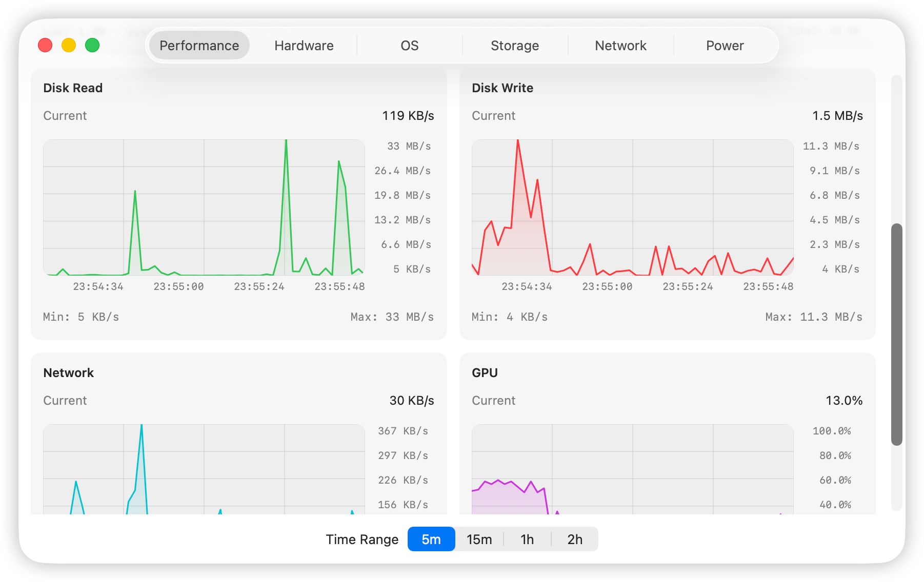Image resolution: width=924 pixels, height=582 pixels.
Task: Close the window with red button
Action: click(x=45, y=46)
